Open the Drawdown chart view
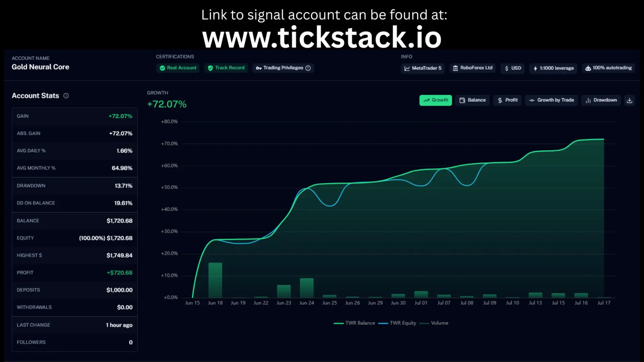 tap(601, 100)
